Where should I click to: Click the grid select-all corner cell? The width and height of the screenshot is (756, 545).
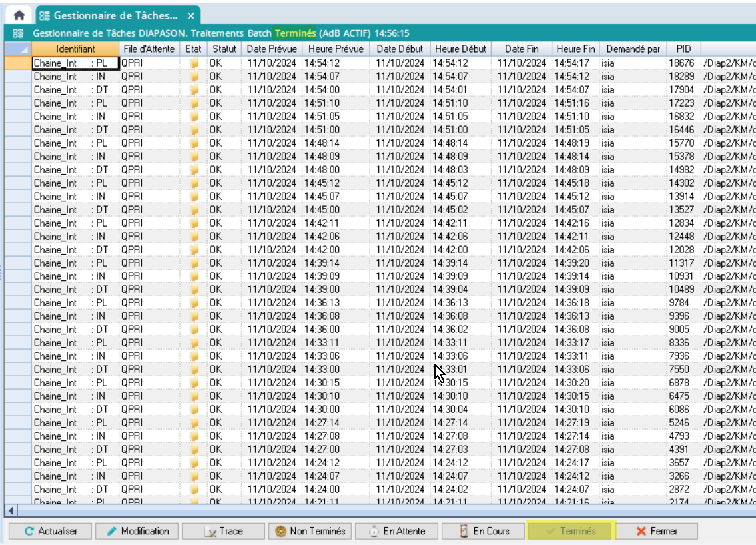(17, 49)
